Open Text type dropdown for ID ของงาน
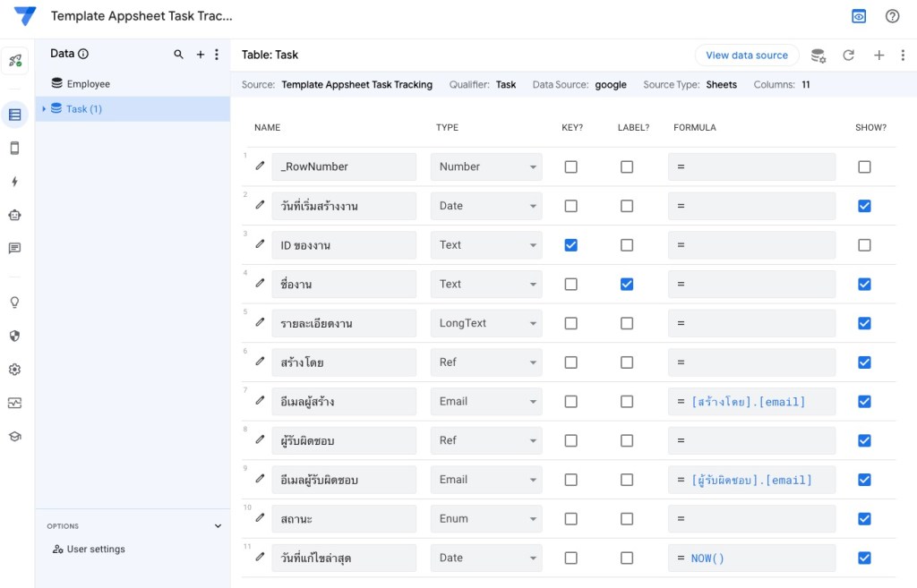Screen dimensions: 917x588 tap(486, 245)
